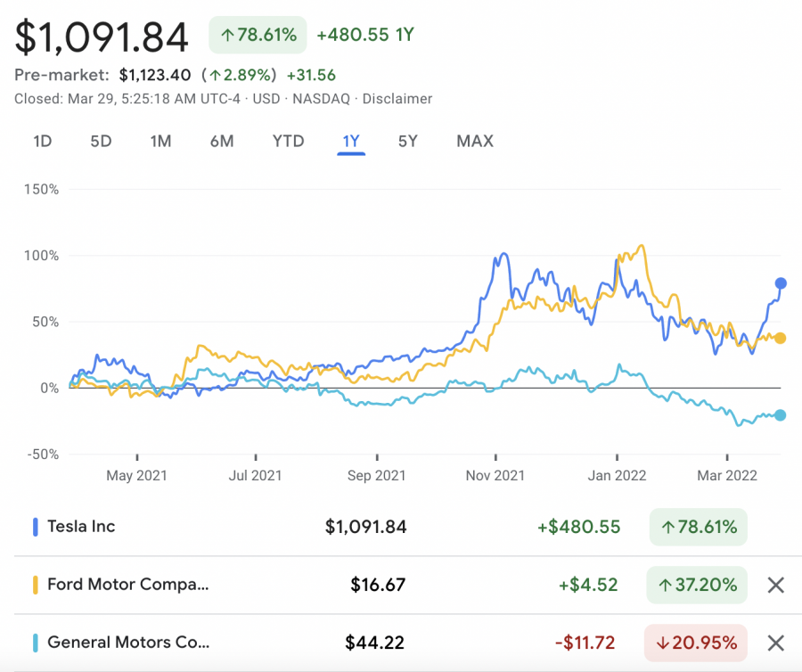This screenshot has height=672, width=802.
Task: Select the 1D time range tab
Action: [x=43, y=141]
